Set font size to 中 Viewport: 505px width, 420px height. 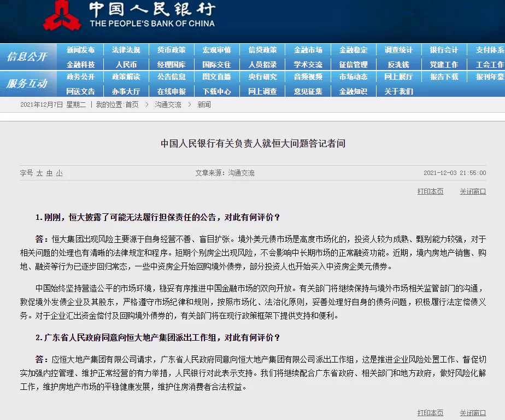coord(49,173)
